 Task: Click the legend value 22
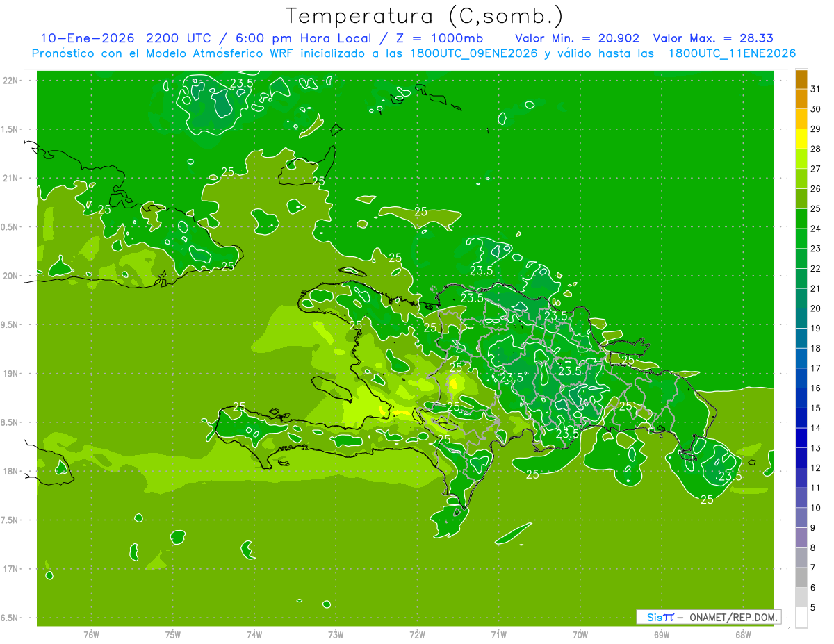(x=815, y=268)
